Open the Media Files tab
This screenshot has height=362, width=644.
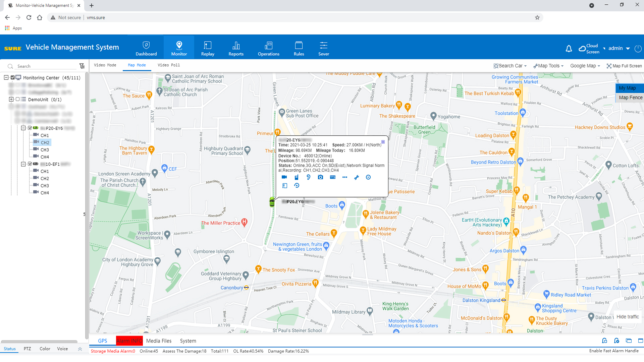click(159, 341)
